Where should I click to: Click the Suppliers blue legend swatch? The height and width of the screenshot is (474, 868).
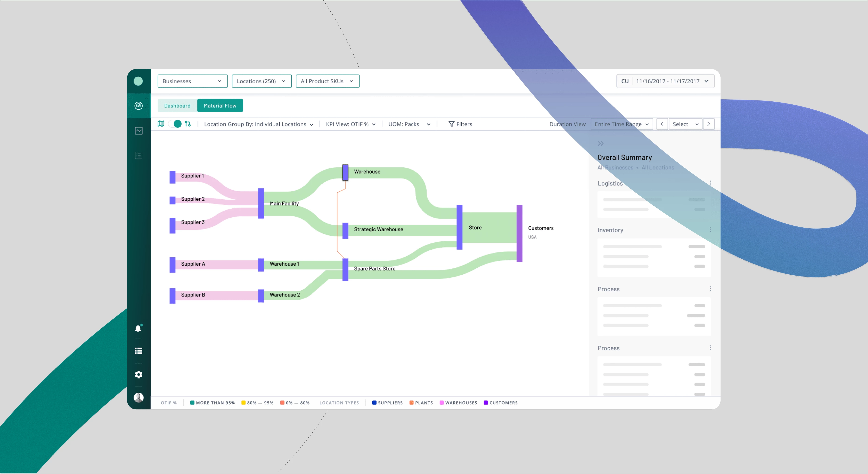click(x=374, y=403)
